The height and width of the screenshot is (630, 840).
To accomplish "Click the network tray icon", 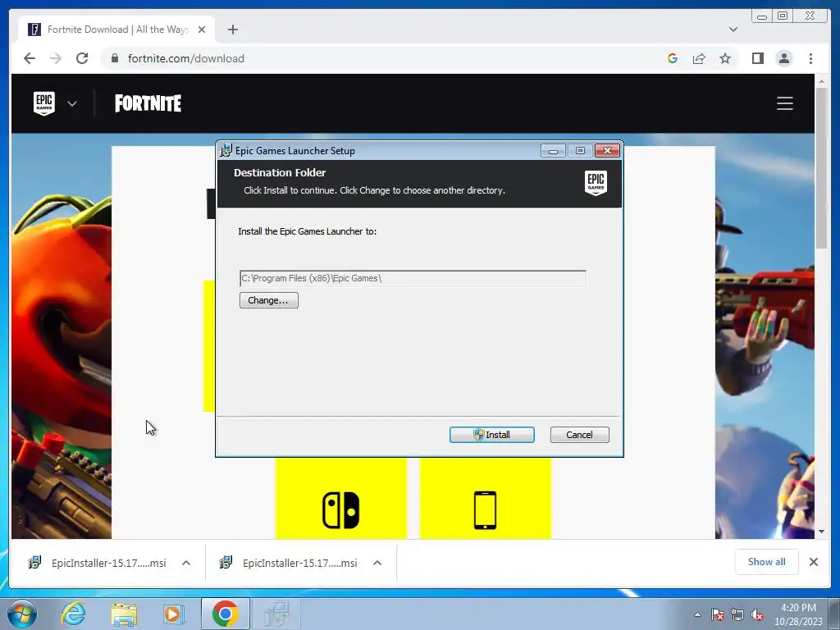I will point(737,614).
